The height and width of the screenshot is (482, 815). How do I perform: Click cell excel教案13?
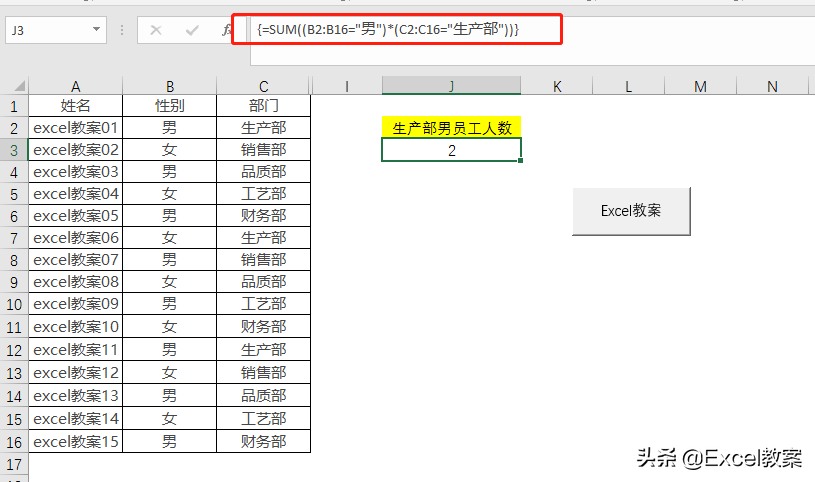(x=75, y=396)
